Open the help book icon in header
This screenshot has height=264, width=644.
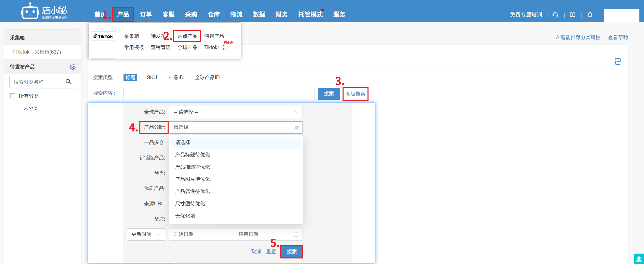tap(572, 15)
